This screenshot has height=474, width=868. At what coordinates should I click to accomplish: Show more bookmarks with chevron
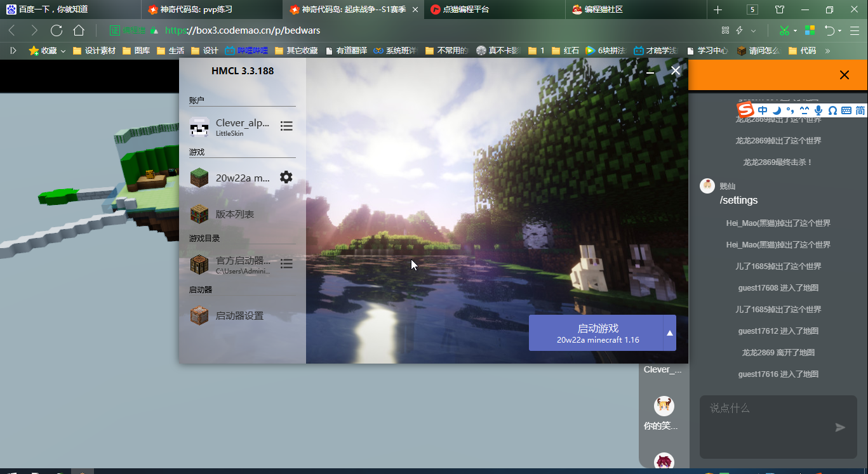coord(827,51)
